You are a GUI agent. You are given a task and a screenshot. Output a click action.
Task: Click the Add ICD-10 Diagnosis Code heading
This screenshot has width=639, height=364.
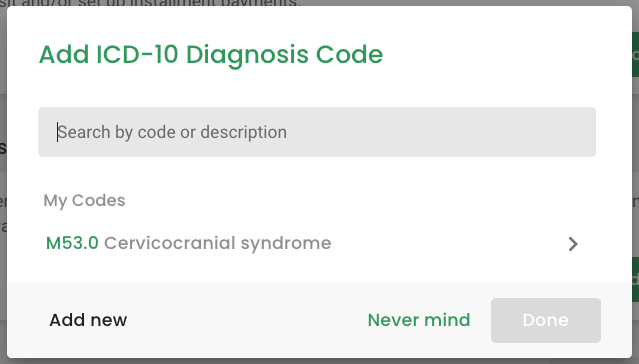pos(211,55)
